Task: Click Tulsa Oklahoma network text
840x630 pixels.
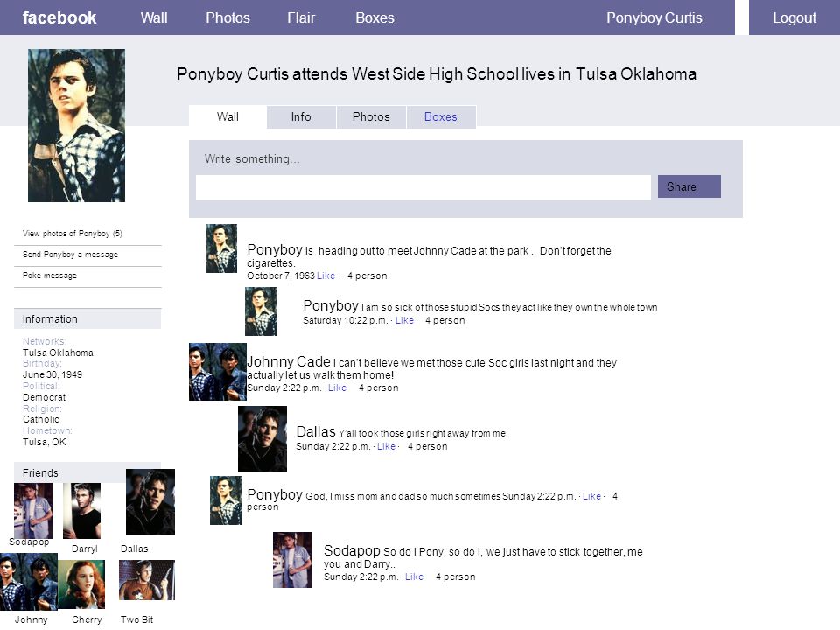Action: point(58,353)
